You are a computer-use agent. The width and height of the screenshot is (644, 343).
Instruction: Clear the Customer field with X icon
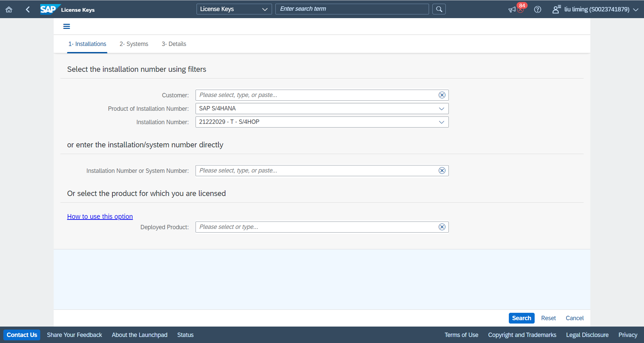[442, 95]
